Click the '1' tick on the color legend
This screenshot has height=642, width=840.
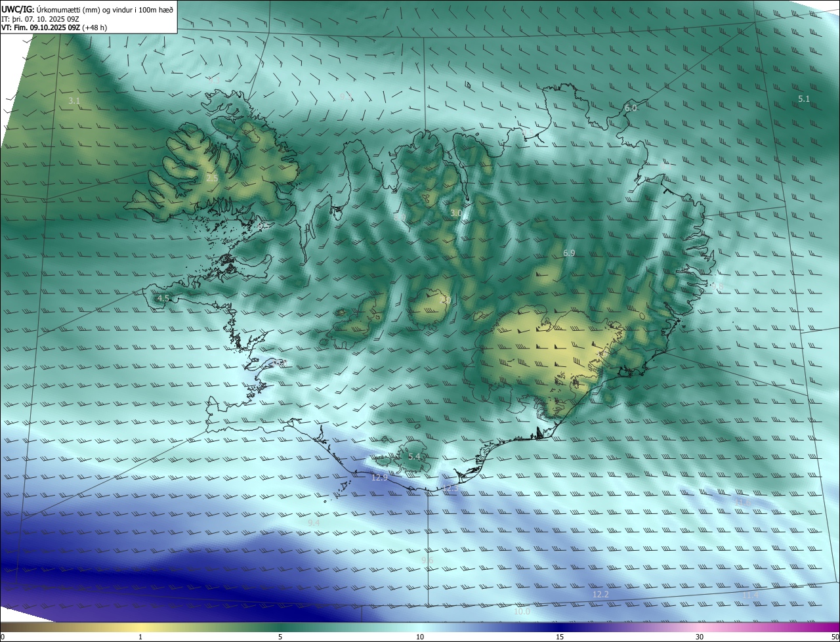point(140,637)
